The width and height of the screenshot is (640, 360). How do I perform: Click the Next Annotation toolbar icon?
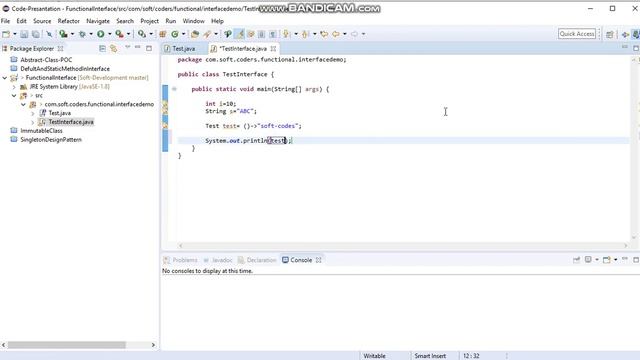(x=286, y=34)
